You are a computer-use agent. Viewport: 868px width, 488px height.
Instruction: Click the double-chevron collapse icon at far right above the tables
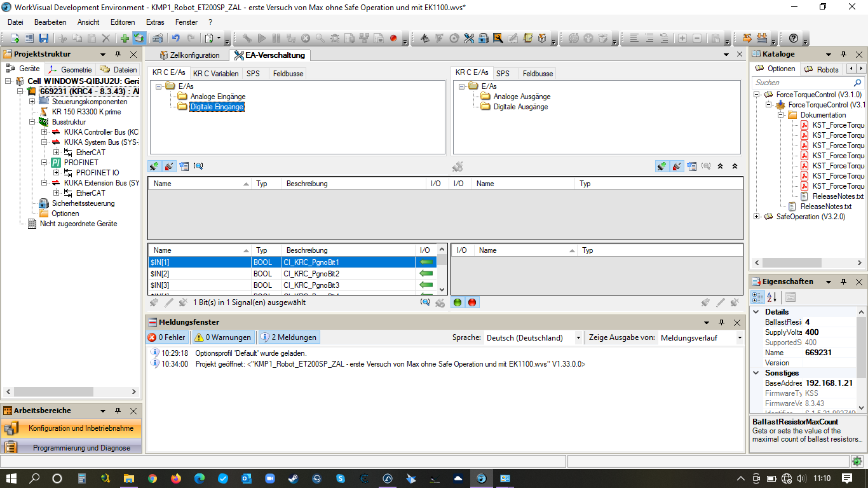pyautogui.click(x=735, y=166)
